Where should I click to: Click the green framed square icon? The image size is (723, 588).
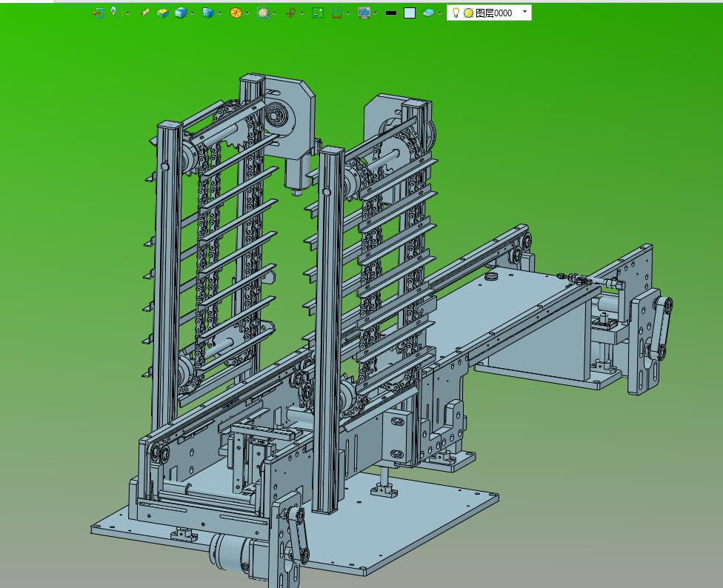coord(318,13)
